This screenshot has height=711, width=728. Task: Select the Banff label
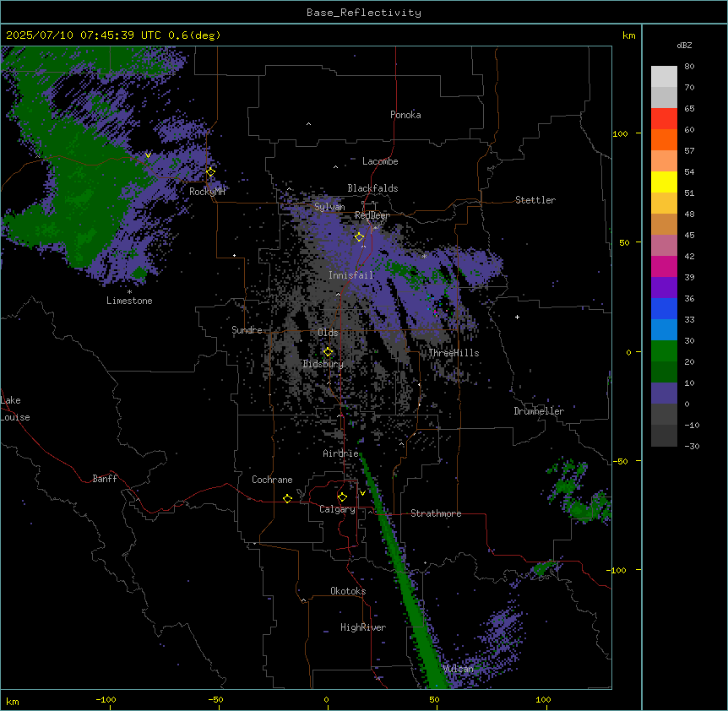point(105,479)
